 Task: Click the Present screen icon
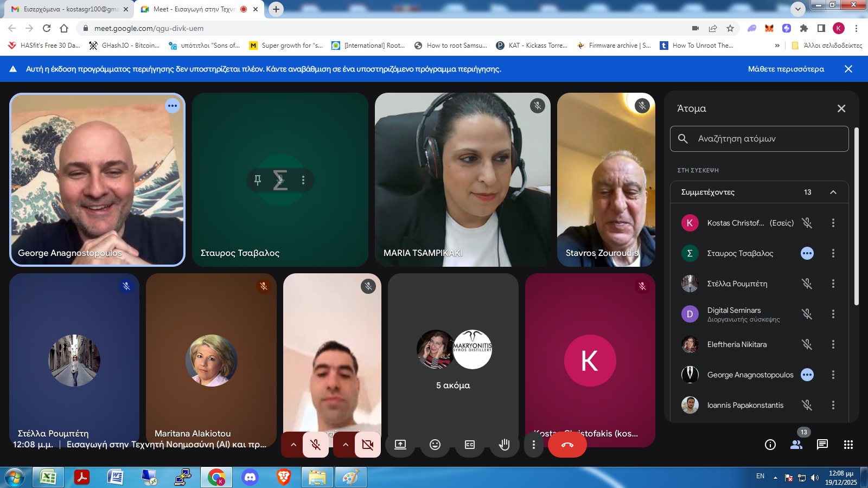pyautogui.click(x=400, y=445)
